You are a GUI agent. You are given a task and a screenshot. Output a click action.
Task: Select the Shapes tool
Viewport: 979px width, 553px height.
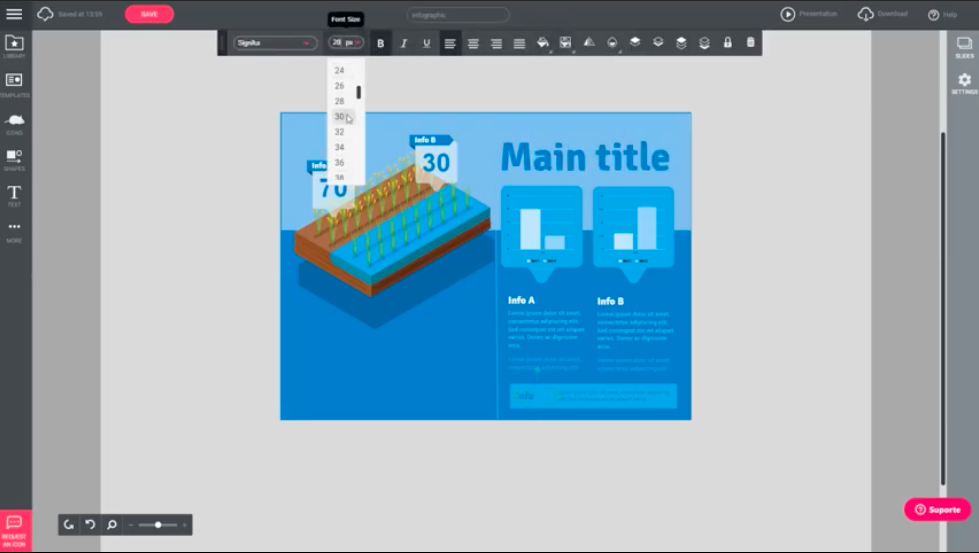tap(14, 159)
